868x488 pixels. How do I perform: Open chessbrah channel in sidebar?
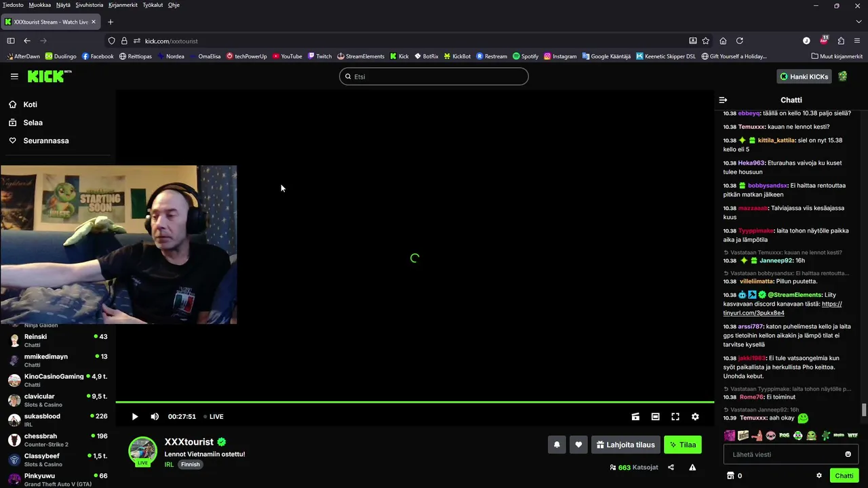[58, 440]
